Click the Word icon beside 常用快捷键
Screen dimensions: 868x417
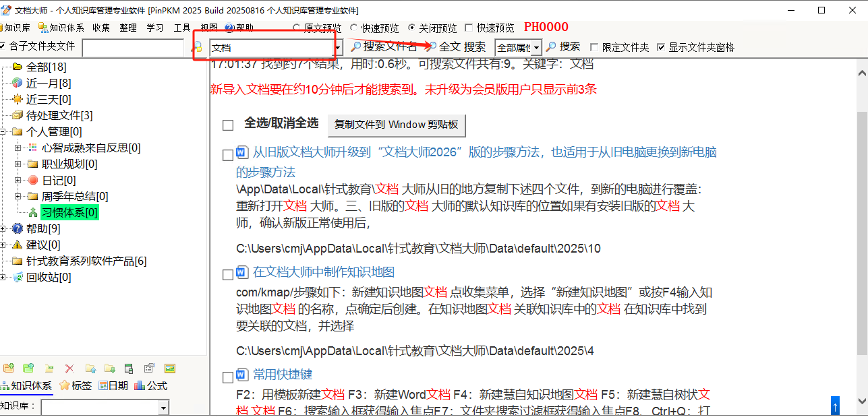pyautogui.click(x=243, y=375)
